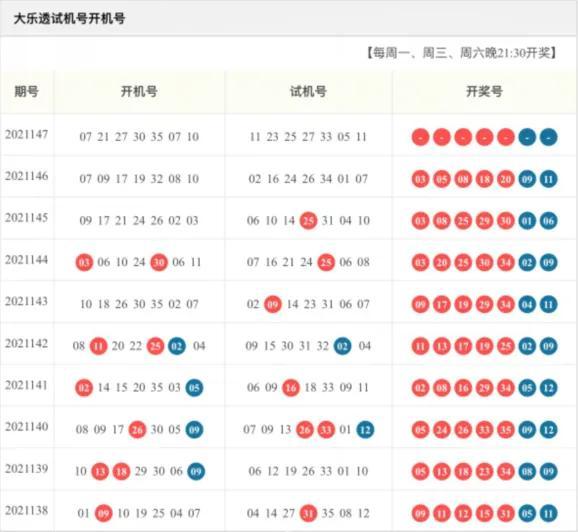Screen dimensions: 578x532
Task: Pick red ball 34 in 2021144 开奖号
Action: [505, 262]
